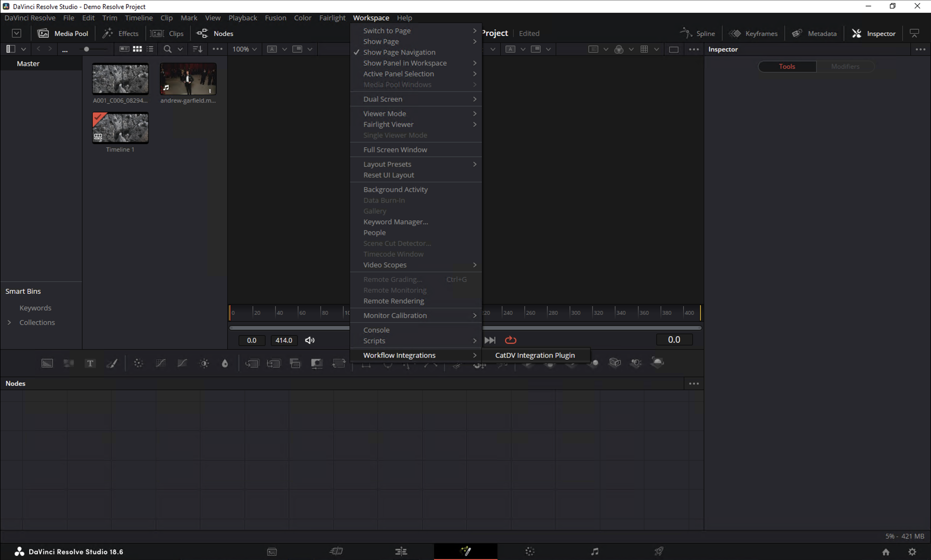
Task: Open the Inspector panel three-dot options
Action: pyautogui.click(x=920, y=49)
